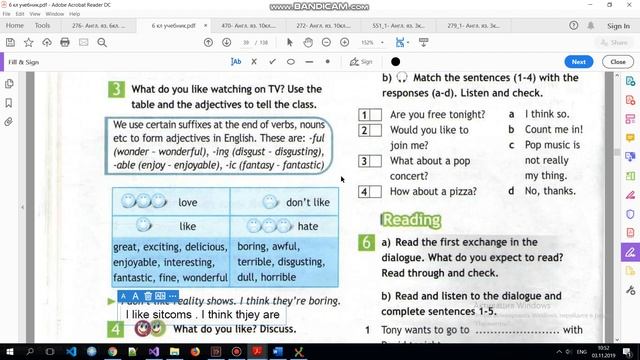This screenshot has width=640, height=360.
Task: Close the current document tab
Action: (205, 25)
